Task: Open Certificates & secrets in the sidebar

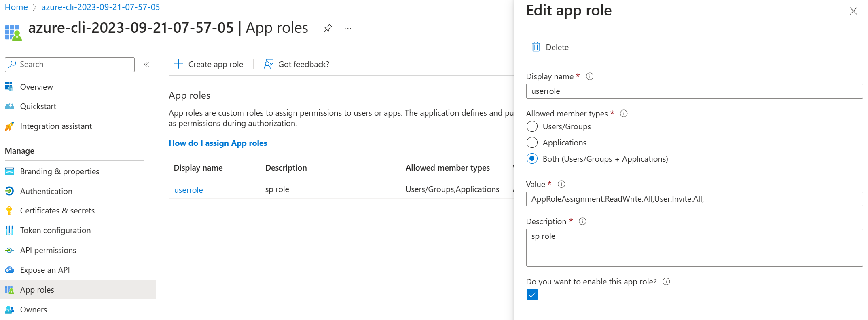Action: [57, 211]
